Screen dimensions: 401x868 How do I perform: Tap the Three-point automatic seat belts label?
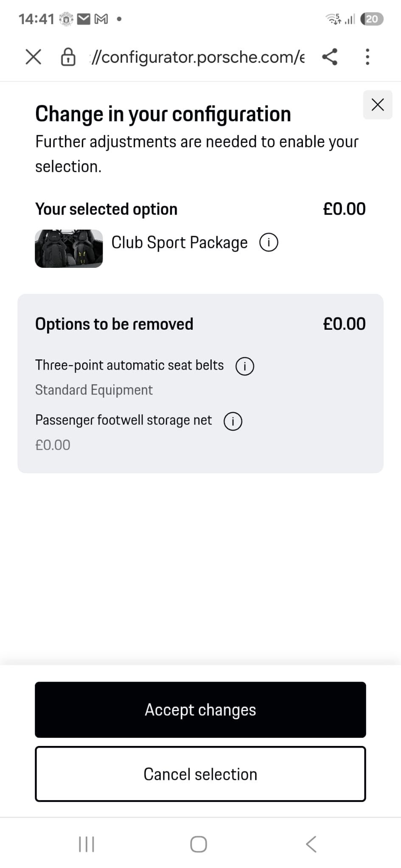129,365
